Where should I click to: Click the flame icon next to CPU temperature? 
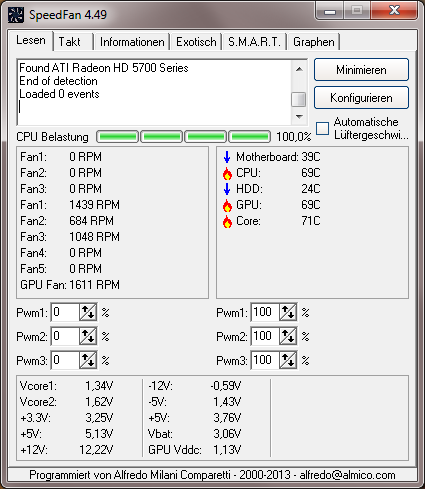(x=227, y=173)
